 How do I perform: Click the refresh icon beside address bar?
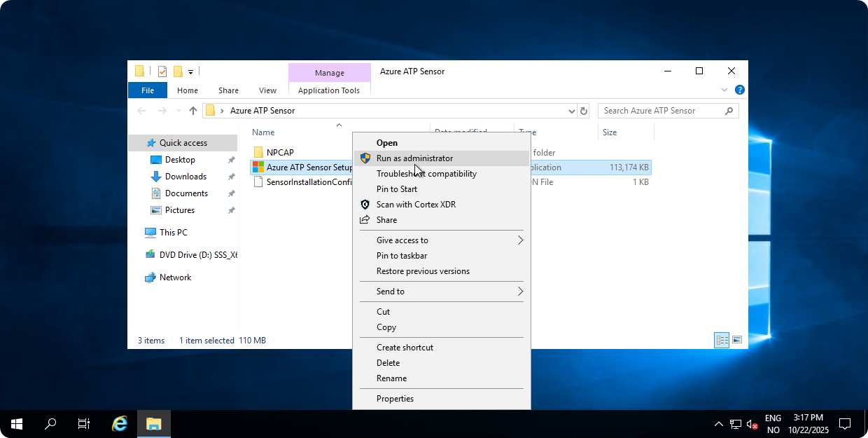pos(584,111)
